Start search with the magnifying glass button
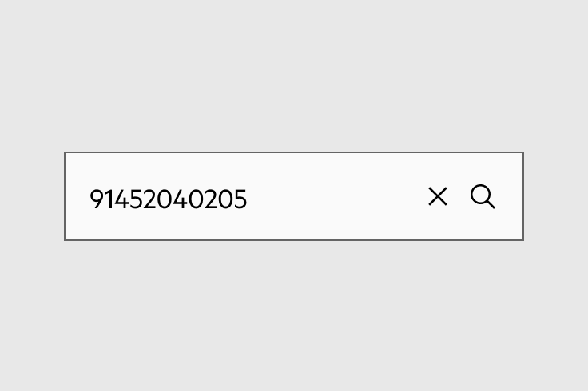Viewport: 588px width, 391px height. (x=483, y=196)
